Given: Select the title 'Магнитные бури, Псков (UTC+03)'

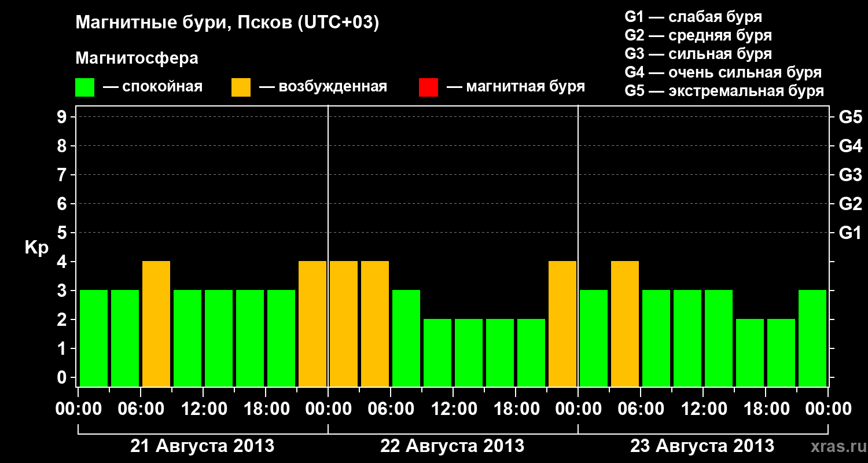Looking at the screenshot, I should point(227,23).
